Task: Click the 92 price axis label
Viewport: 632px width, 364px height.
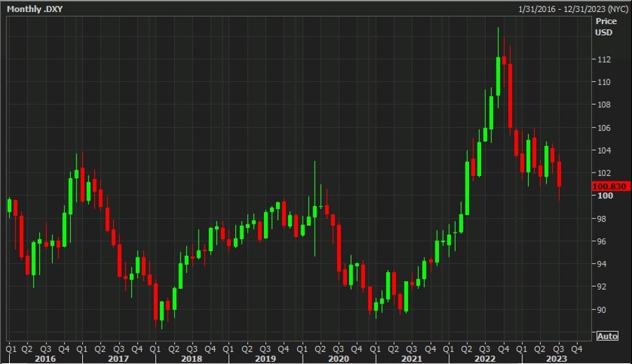Action: click(601, 286)
